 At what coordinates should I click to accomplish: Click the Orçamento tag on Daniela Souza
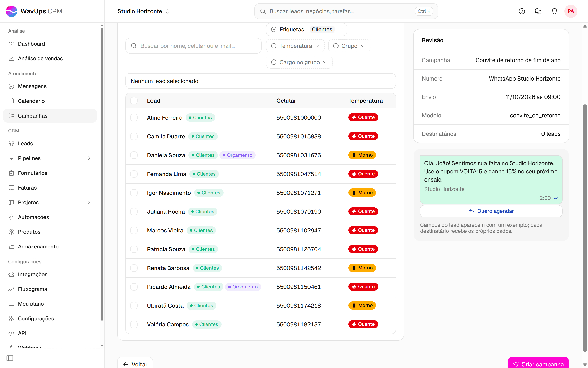coord(237,155)
